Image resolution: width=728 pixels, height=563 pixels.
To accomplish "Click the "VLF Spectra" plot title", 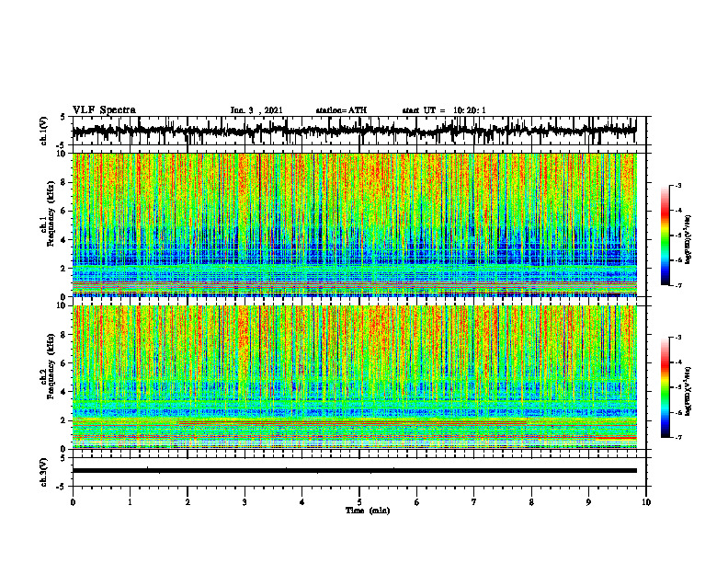I will click(x=104, y=110).
